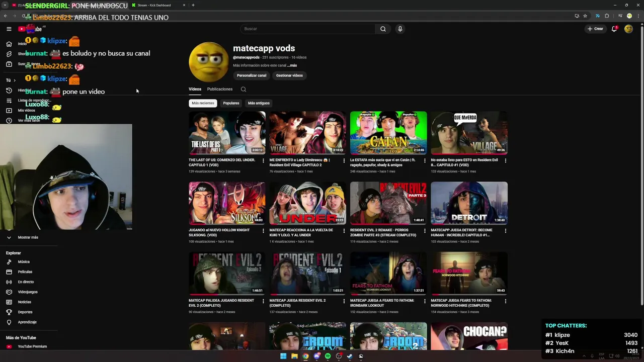
Task: Select the Más recientes filter chip
Action: [203, 103]
